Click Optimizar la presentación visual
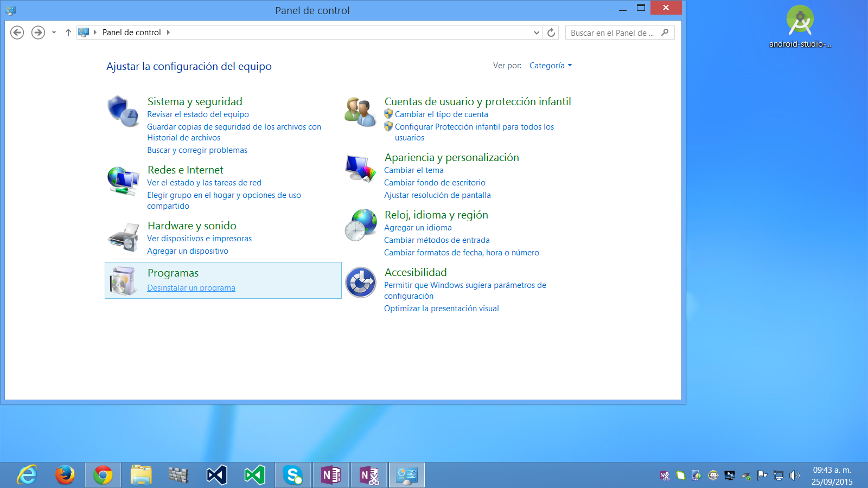The image size is (868, 488). pos(442,309)
